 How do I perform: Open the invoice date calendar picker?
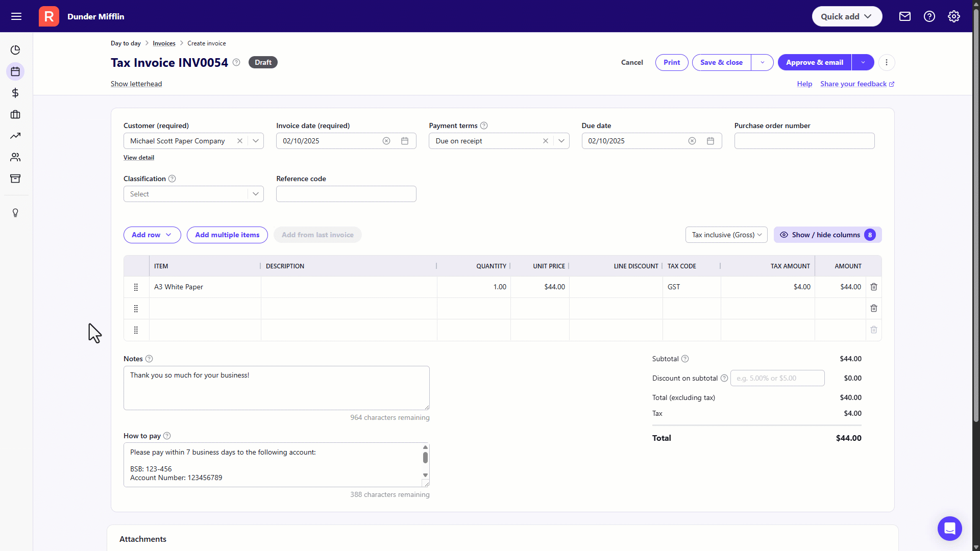405,141
